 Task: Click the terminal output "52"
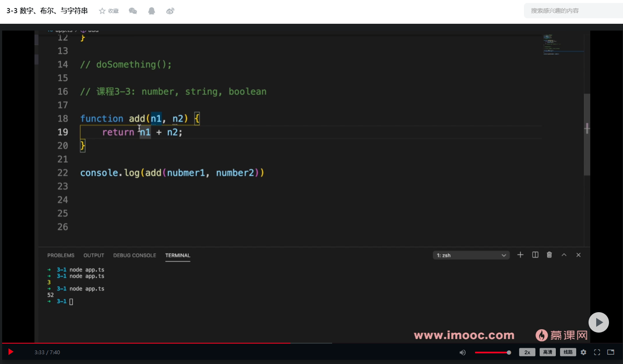coord(51,295)
